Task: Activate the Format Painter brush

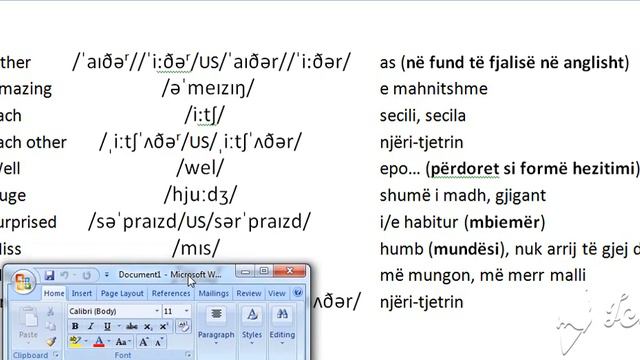Action: coord(51,341)
